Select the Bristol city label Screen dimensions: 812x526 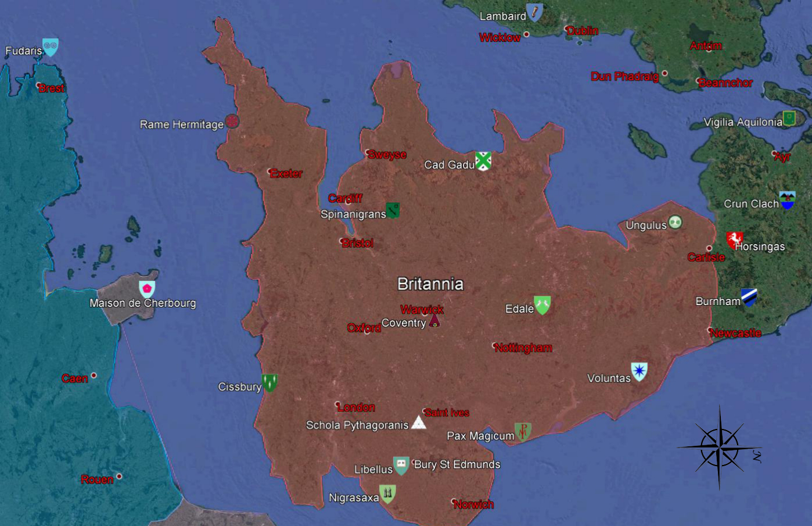click(x=358, y=243)
